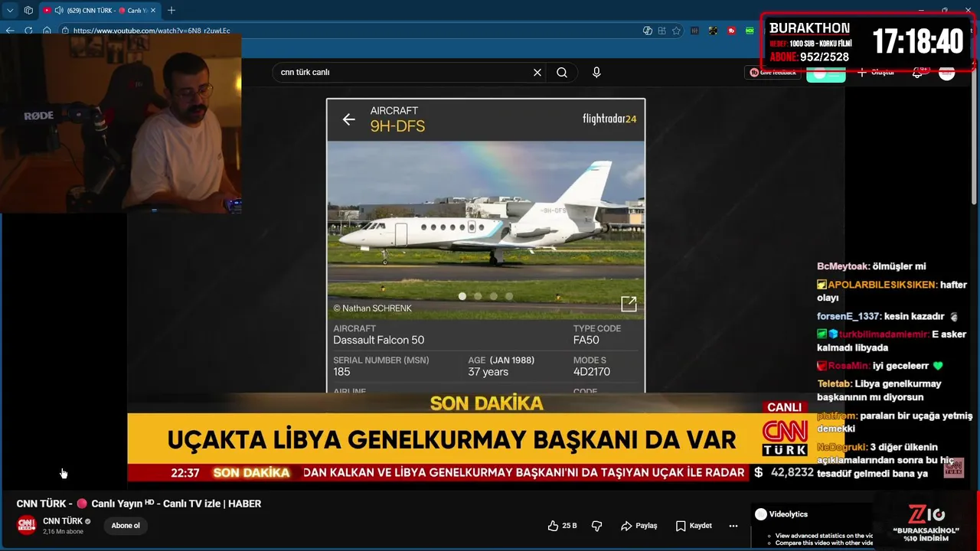This screenshot has width=980, height=551.
Task: Click the BcMeytoak chat username
Action: 843,266
